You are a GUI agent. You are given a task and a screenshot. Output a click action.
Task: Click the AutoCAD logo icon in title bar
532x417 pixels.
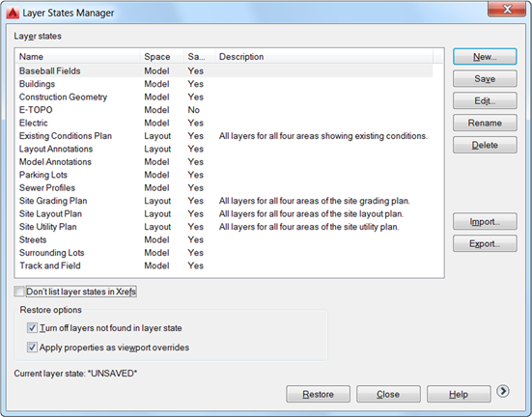[13, 13]
